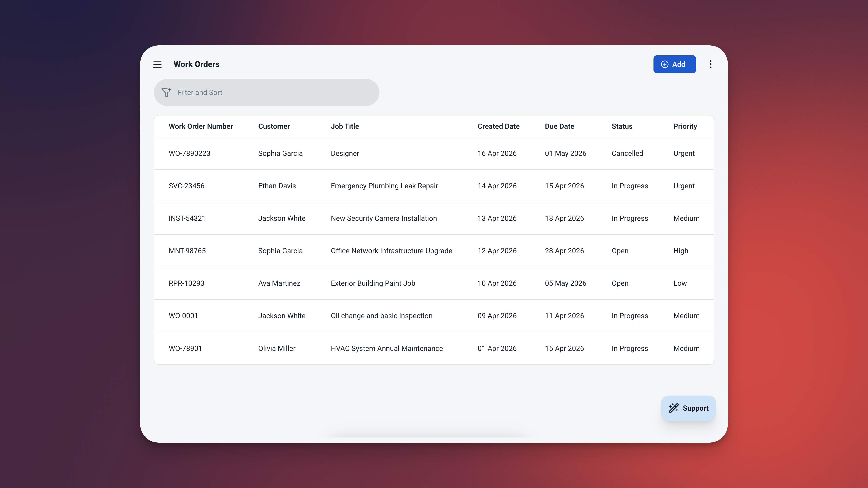Screen dimensions: 868x488
Task: Sort by Customer column header
Action: coord(274,126)
